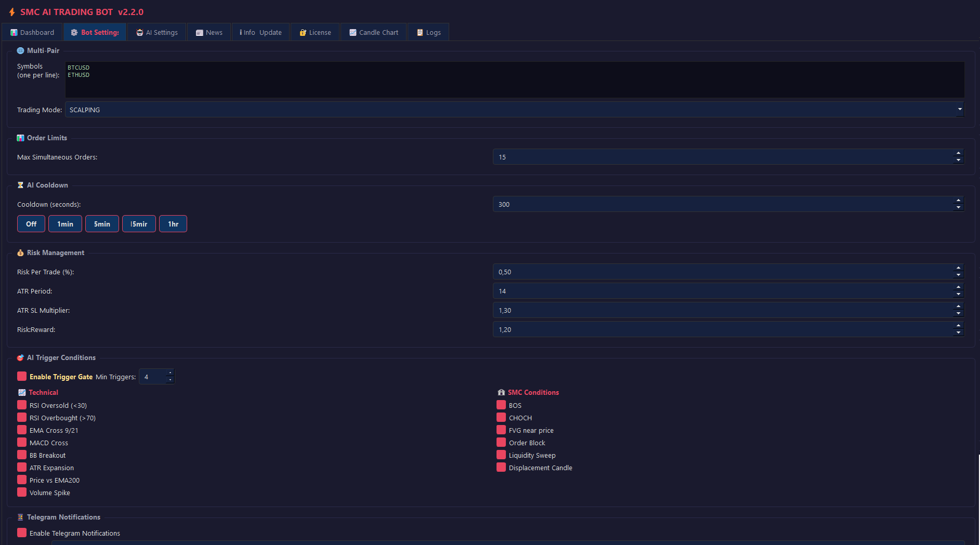Switch to the Candle Chart tab

click(x=373, y=32)
